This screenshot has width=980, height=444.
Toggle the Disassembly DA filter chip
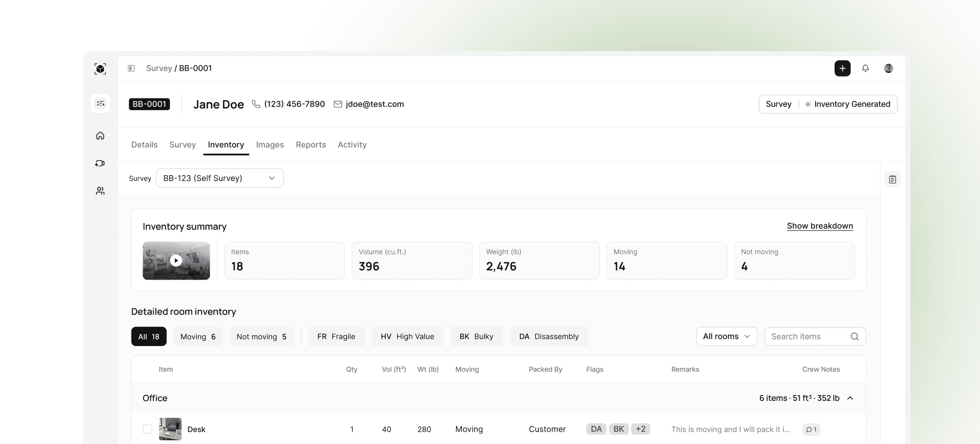point(549,336)
